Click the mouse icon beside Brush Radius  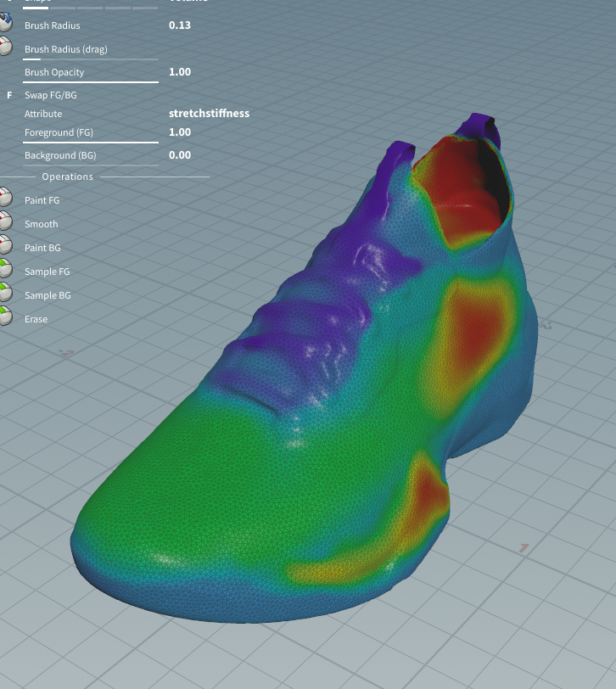point(6,22)
